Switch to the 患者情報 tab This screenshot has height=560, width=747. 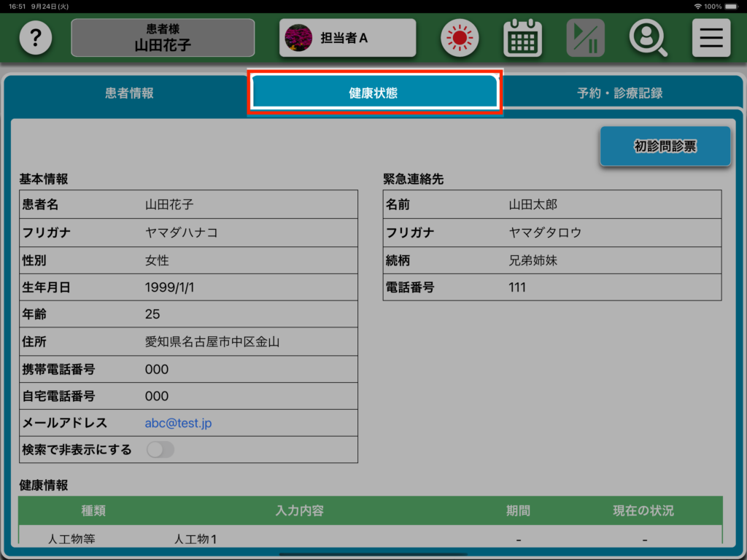(129, 93)
